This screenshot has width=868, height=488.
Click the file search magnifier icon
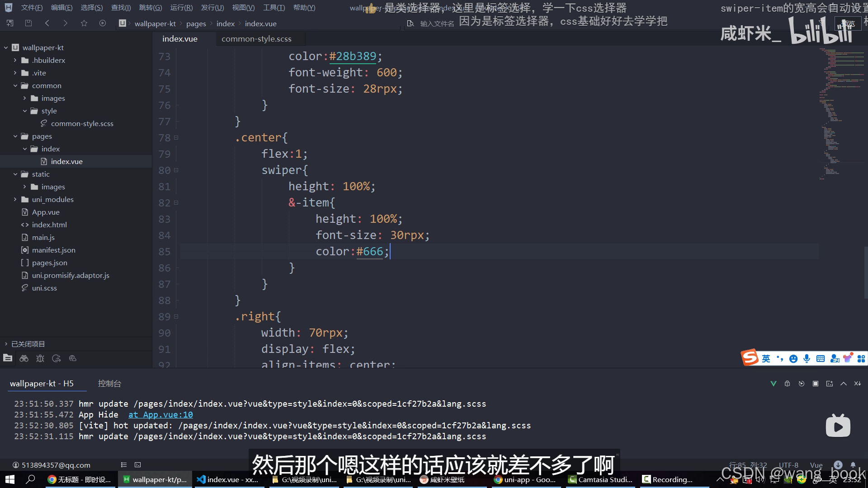coord(410,23)
